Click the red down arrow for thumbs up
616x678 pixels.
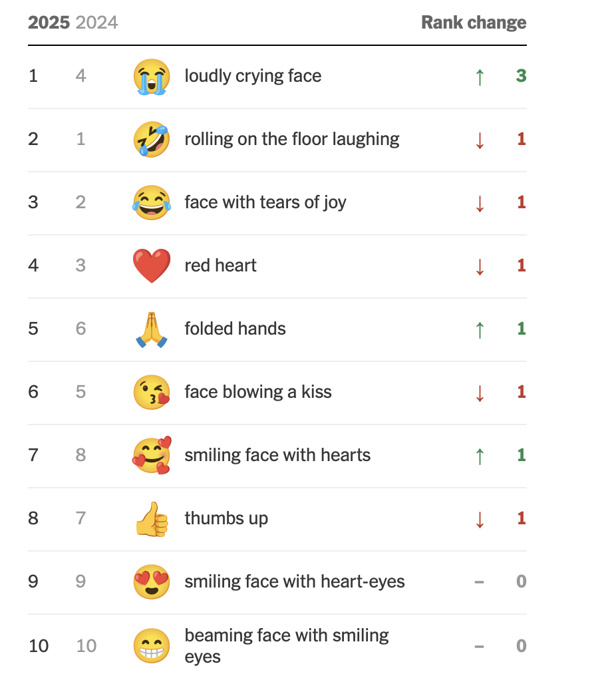(480, 519)
